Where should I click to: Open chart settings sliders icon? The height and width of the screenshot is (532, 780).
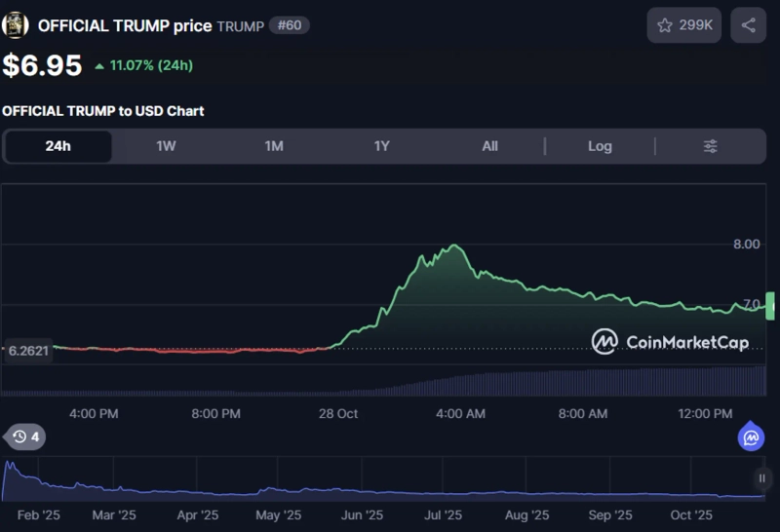[711, 146]
